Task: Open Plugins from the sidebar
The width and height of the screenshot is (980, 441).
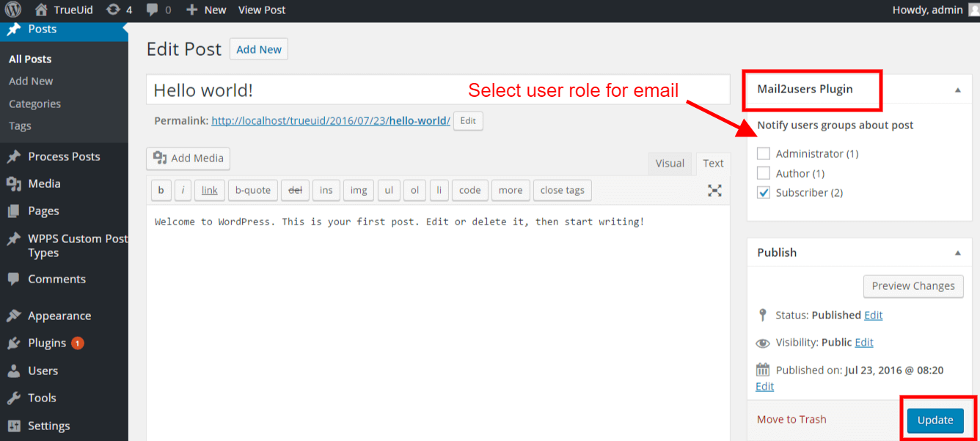Action: coord(47,343)
